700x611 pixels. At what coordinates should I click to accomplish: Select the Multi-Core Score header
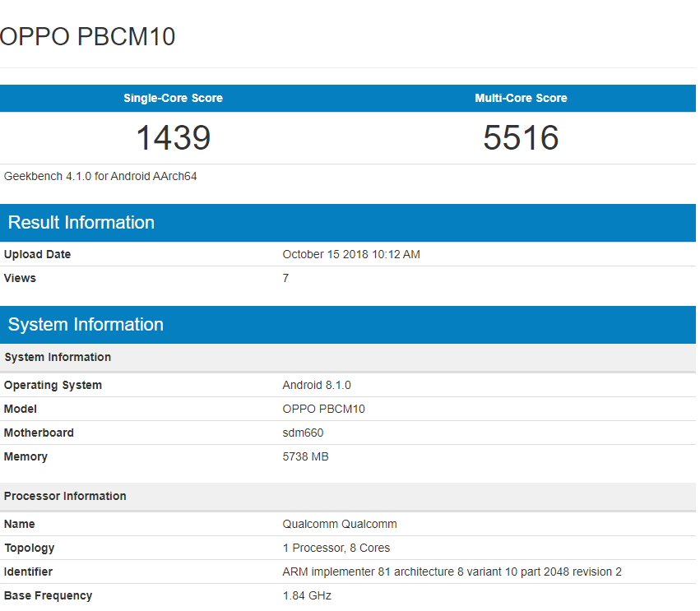(x=521, y=98)
